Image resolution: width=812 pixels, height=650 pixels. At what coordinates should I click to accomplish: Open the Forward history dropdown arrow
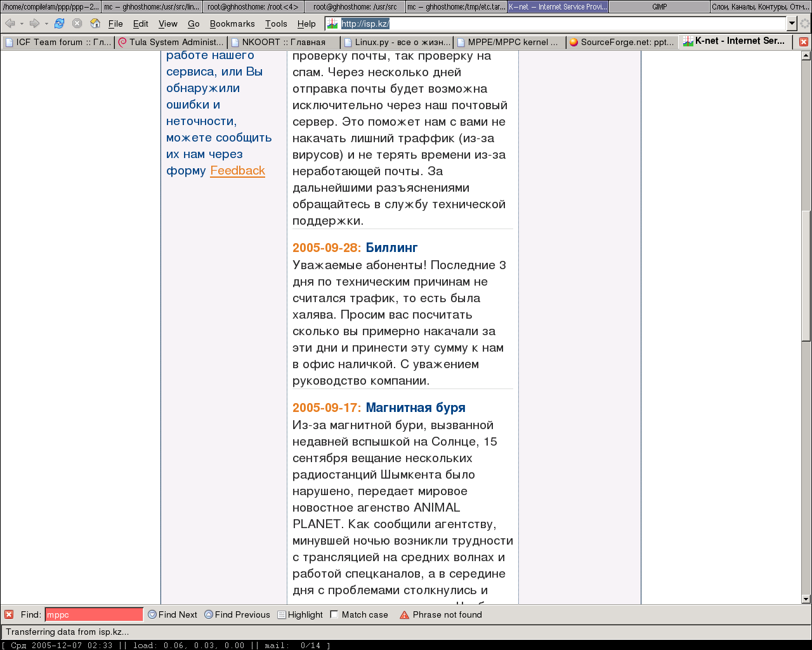pyautogui.click(x=46, y=23)
